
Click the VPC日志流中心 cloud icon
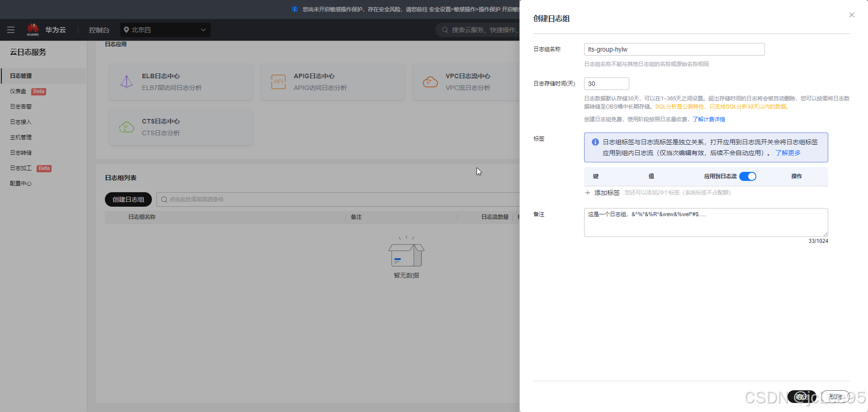(430, 82)
